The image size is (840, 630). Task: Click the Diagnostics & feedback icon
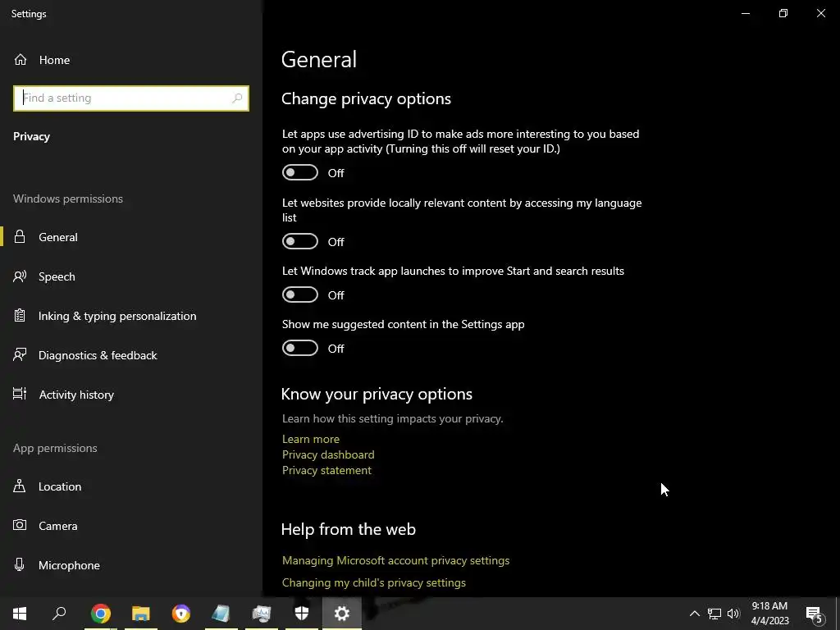pyautogui.click(x=20, y=355)
